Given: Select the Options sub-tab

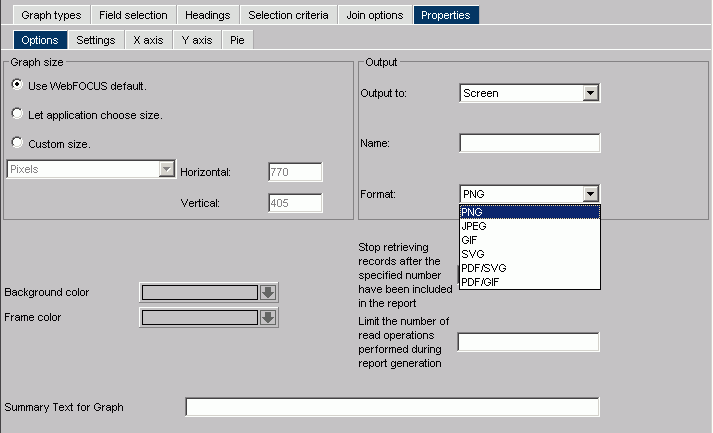Looking at the screenshot, I should [x=40, y=40].
